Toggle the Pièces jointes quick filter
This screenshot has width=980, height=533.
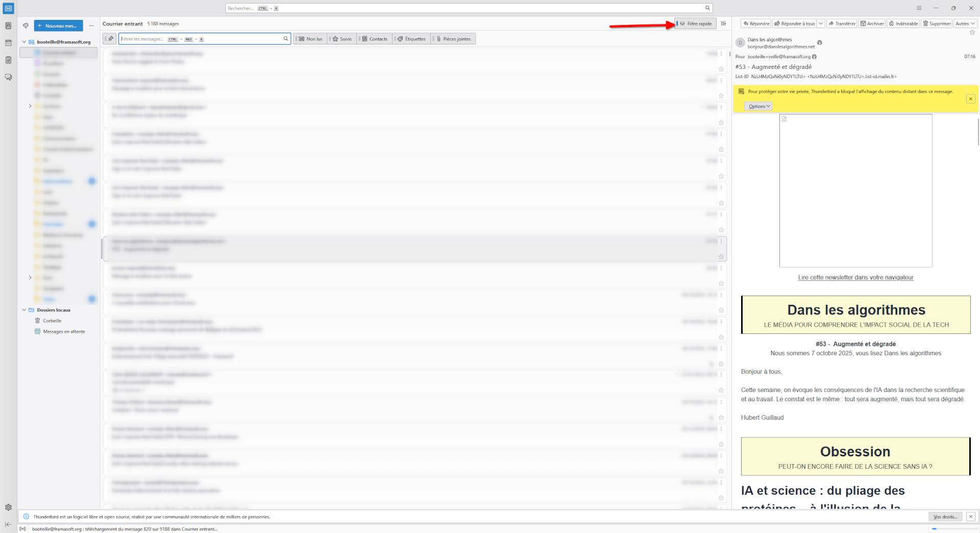click(x=454, y=39)
